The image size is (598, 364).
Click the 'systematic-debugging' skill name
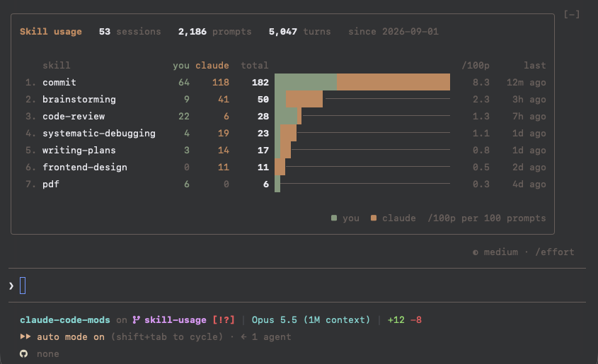pyautogui.click(x=99, y=134)
